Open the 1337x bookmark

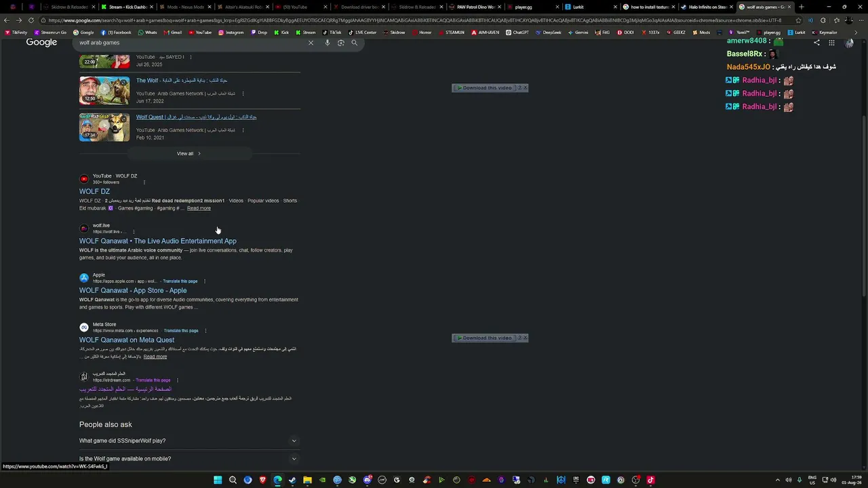[650, 33]
